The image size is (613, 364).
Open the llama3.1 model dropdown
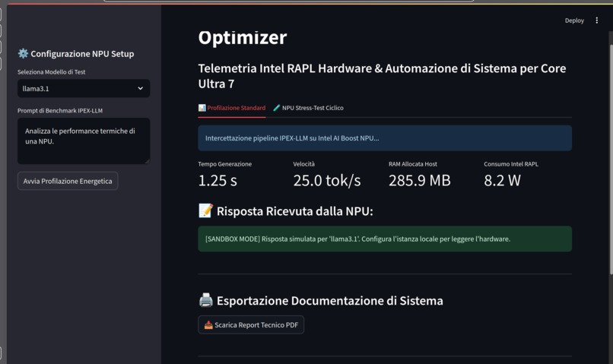coord(83,88)
